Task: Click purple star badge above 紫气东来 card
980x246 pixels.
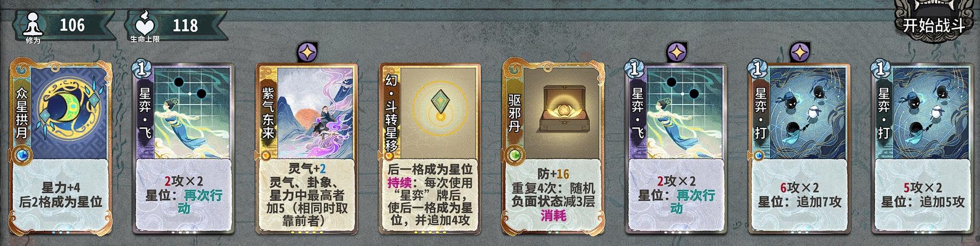Action: (307, 52)
